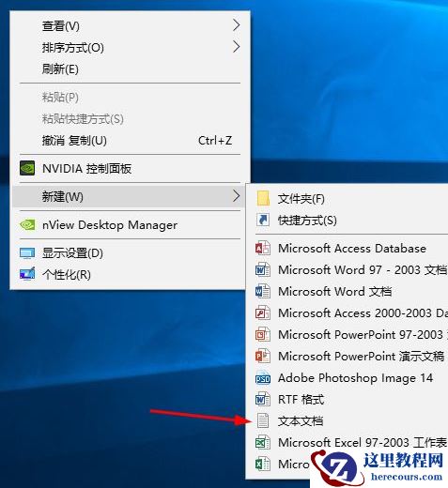Click the PowerPoint 演示文稿 icon
This screenshot has height=488, width=448.
pos(263,357)
